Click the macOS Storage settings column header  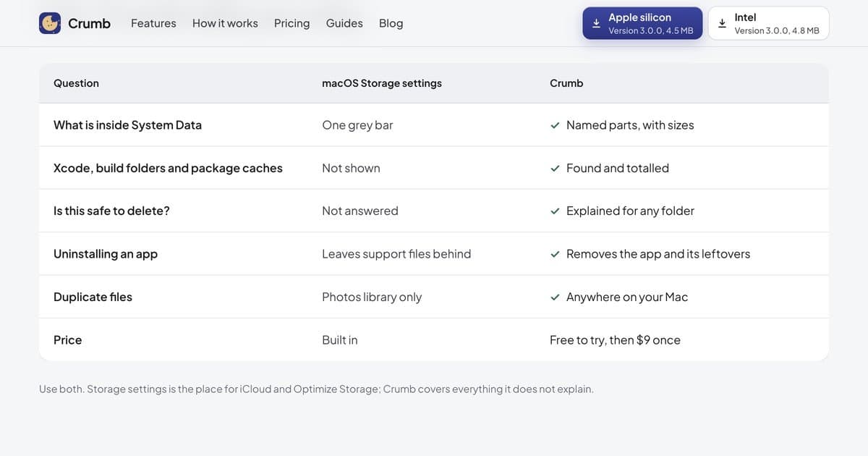coord(382,83)
